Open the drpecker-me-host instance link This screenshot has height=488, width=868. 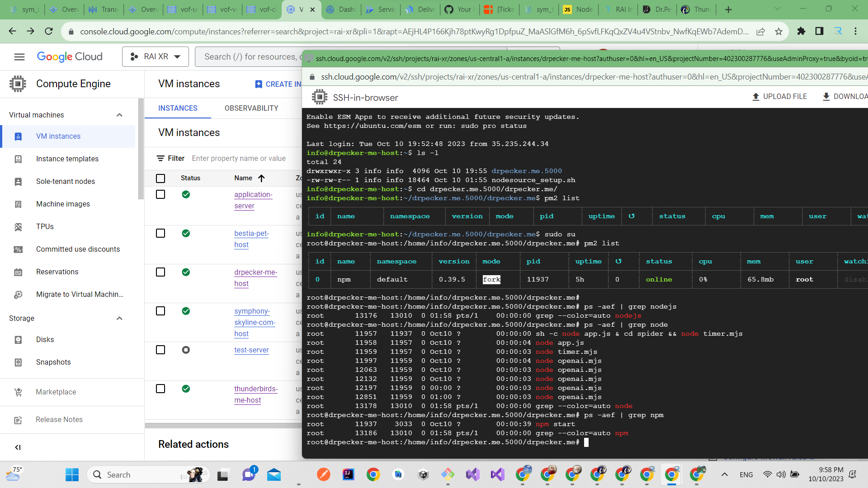pyautogui.click(x=255, y=277)
